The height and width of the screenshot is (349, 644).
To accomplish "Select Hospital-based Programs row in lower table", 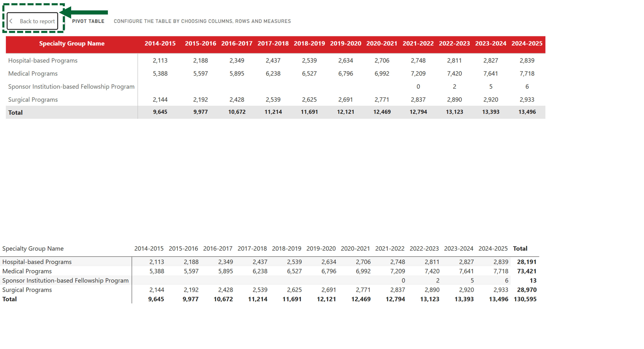I will pos(37,262).
